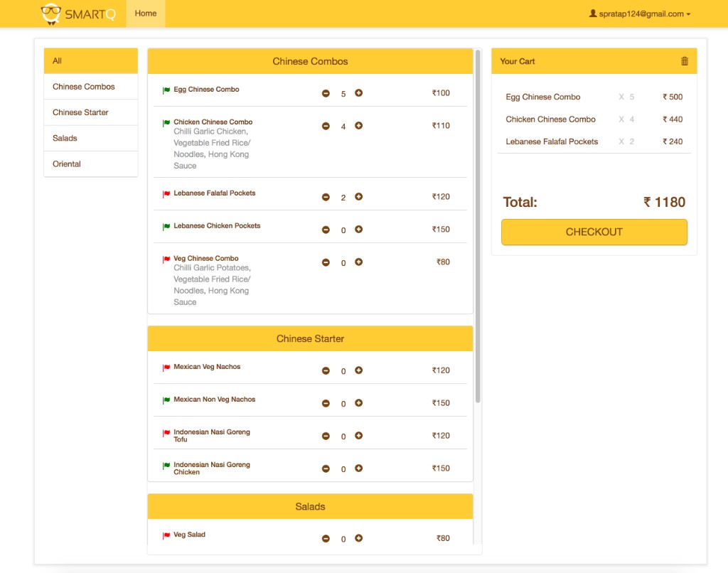Click Mexican Non Veg Nachos item name

click(x=215, y=400)
